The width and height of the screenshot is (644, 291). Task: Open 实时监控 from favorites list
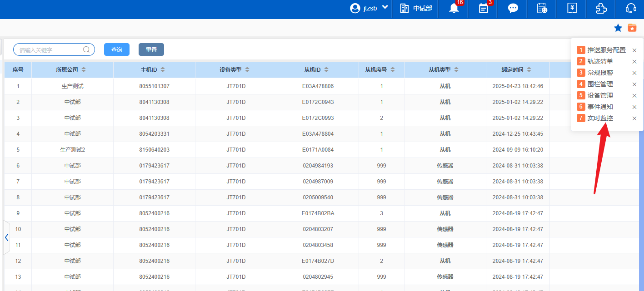click(600, 118)
